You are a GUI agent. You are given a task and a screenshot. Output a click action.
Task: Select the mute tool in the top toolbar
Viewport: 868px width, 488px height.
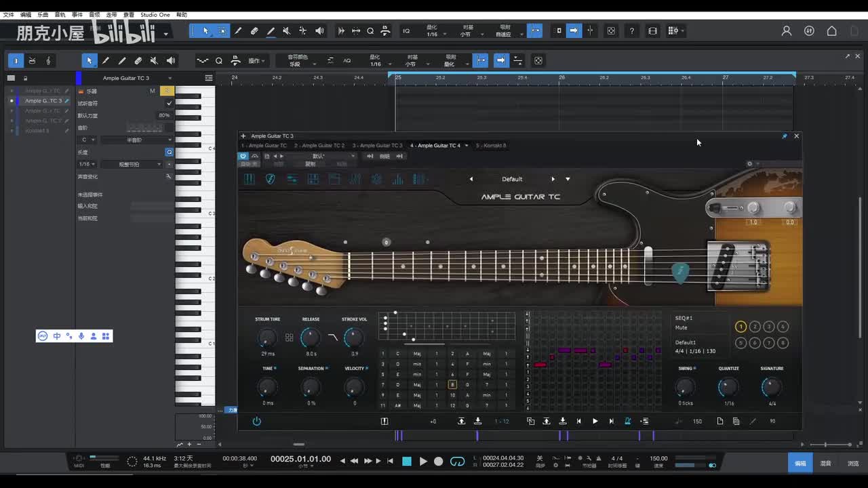(x=286, y=31)
